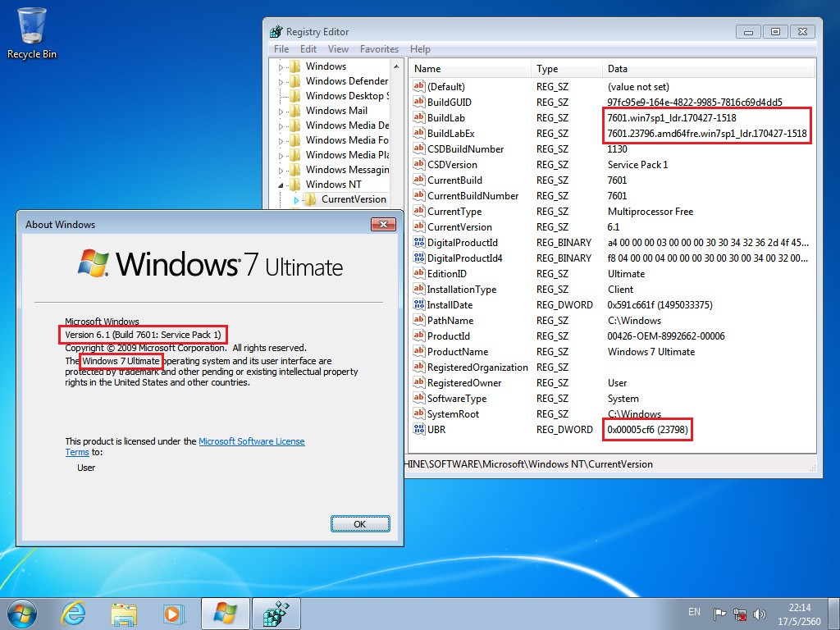This screenshot has width=840, height=630.
Task: Expand the Windows Media De tree node
Action: pyautogui.click(x=281, y=126)
